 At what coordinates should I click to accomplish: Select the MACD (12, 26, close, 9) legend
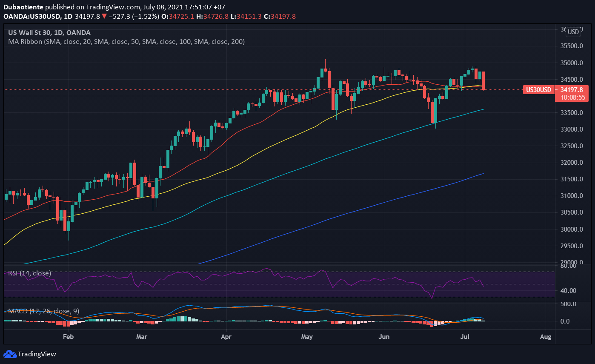click(x=43, y=311)
